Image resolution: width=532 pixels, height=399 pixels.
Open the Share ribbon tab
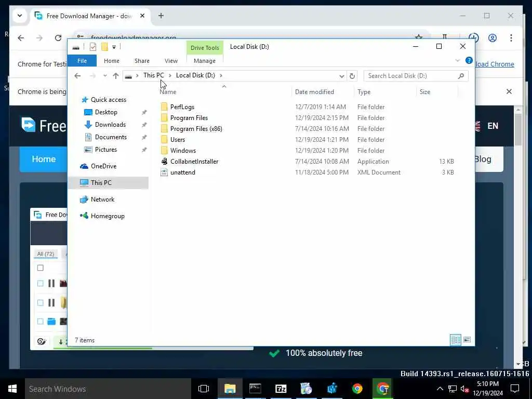(142, 61)
